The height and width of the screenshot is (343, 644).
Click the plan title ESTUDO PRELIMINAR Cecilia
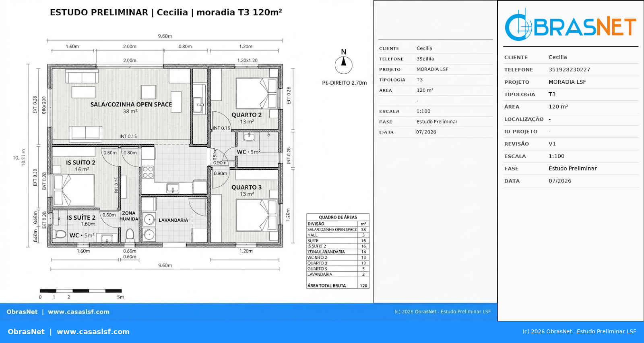[x=166, y=12]
